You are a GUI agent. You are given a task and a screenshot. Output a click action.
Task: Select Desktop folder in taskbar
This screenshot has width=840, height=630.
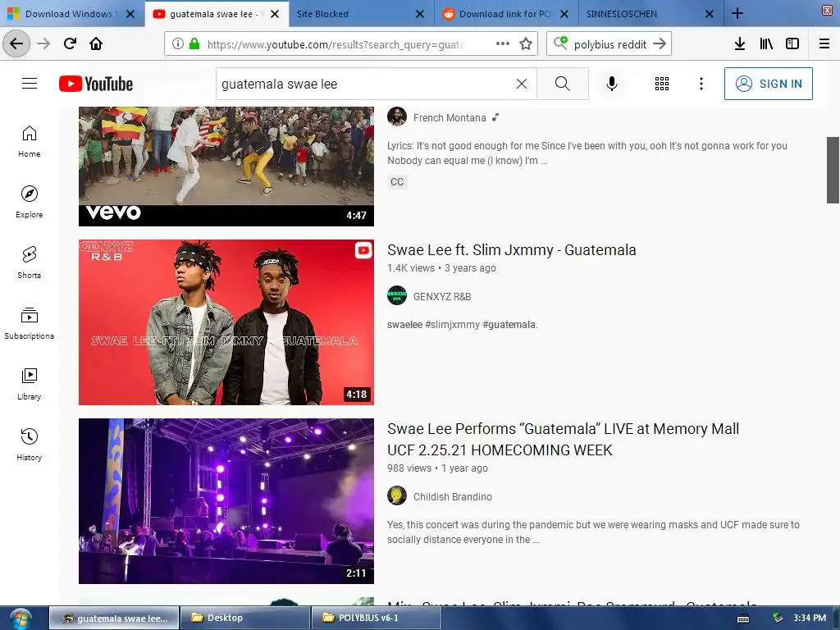pyautogui.click(x=244, y=618)
